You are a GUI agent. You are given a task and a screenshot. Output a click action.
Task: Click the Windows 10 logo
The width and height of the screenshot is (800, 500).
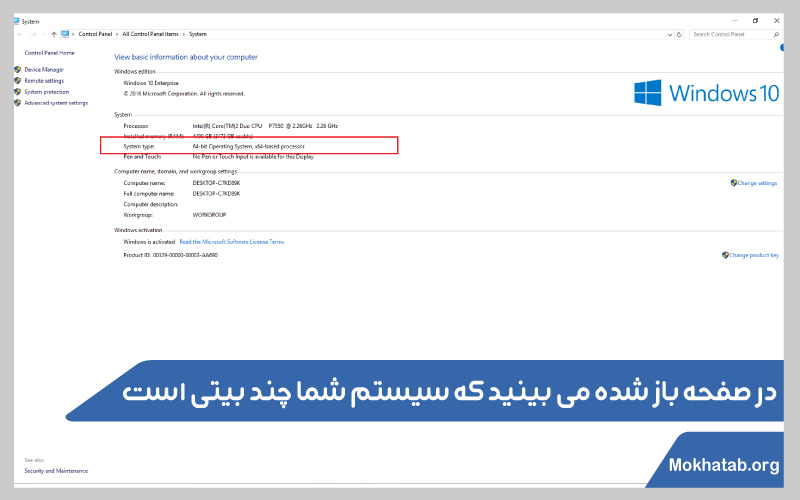point(706,93)
